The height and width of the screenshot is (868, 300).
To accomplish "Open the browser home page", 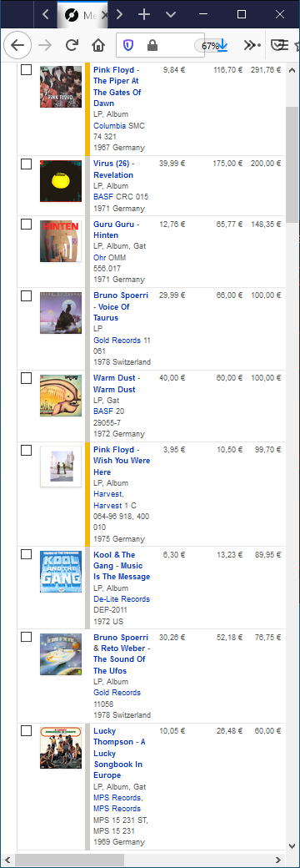I will [x=97, y=45].
